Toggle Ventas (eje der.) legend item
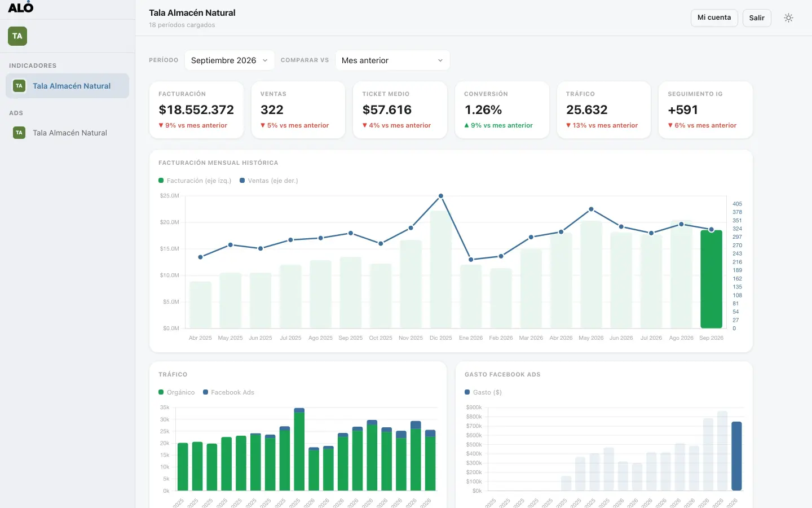This screenshot has width=812, height=508. click(x=269, y=181)
